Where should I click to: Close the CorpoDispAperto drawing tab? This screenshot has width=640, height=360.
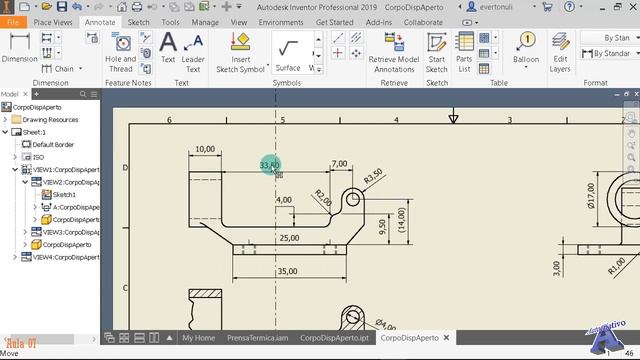pyautogui.click(x=447, y=338)
